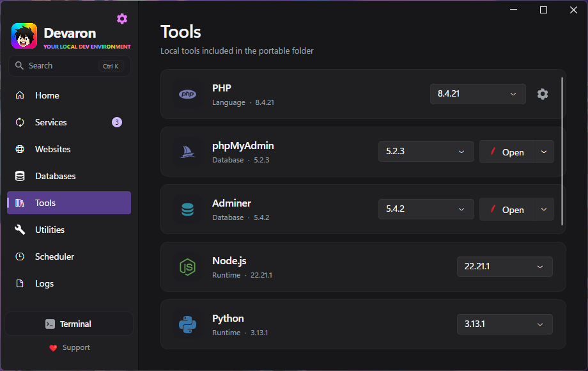
Task: Click the Node.js hexagon icon
Action: (x=187, y=267)
